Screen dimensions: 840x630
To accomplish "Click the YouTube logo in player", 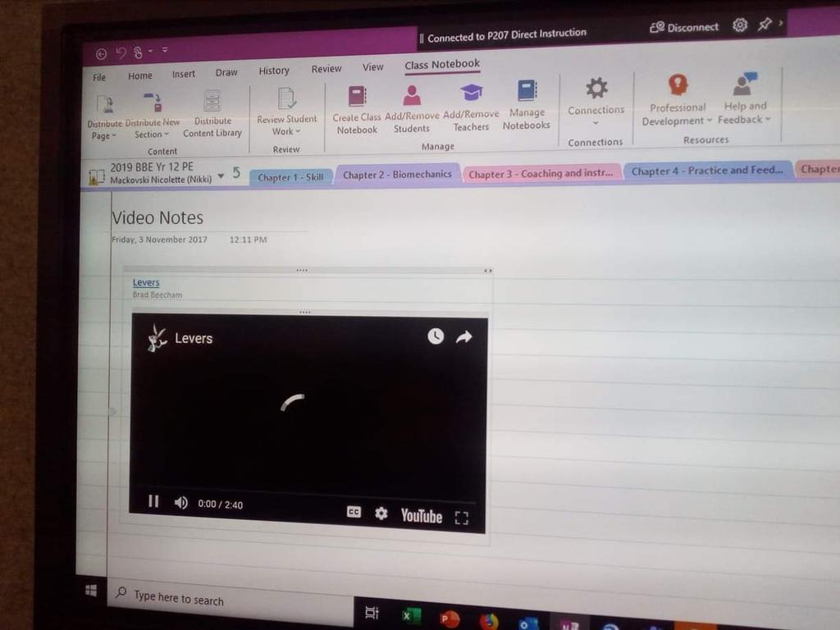I will (x=422, y=515).
